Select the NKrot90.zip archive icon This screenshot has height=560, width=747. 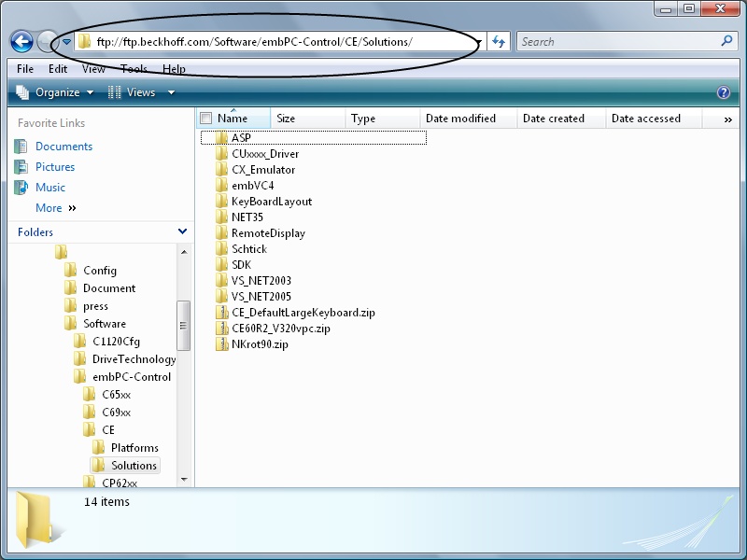(221, 343)
